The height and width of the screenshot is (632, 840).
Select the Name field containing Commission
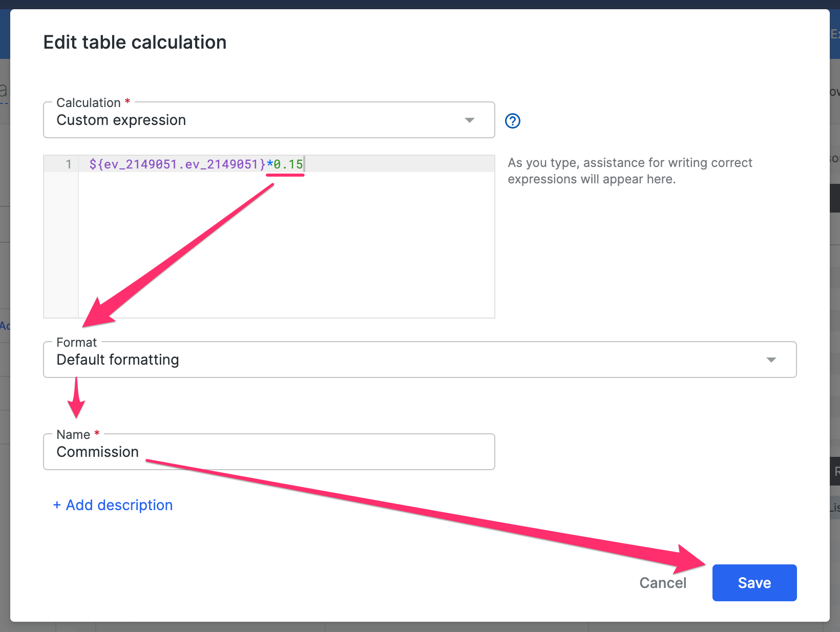(x=268, y=452)
